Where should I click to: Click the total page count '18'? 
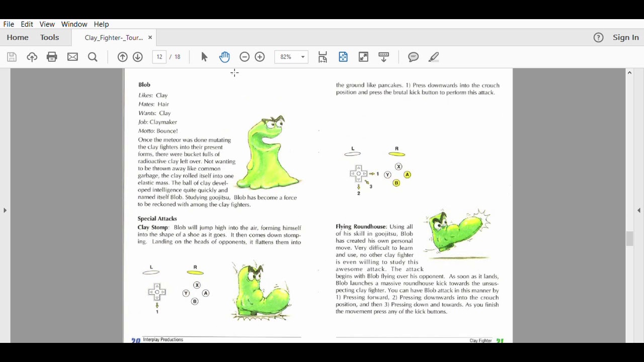pyautogui.click(x=177, y=57)
